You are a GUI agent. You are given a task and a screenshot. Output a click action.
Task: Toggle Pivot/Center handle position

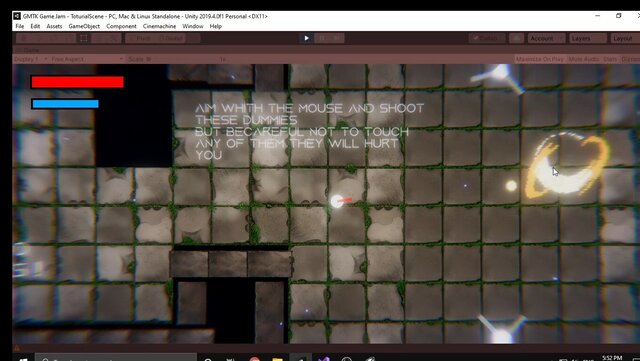pos(141,38)
